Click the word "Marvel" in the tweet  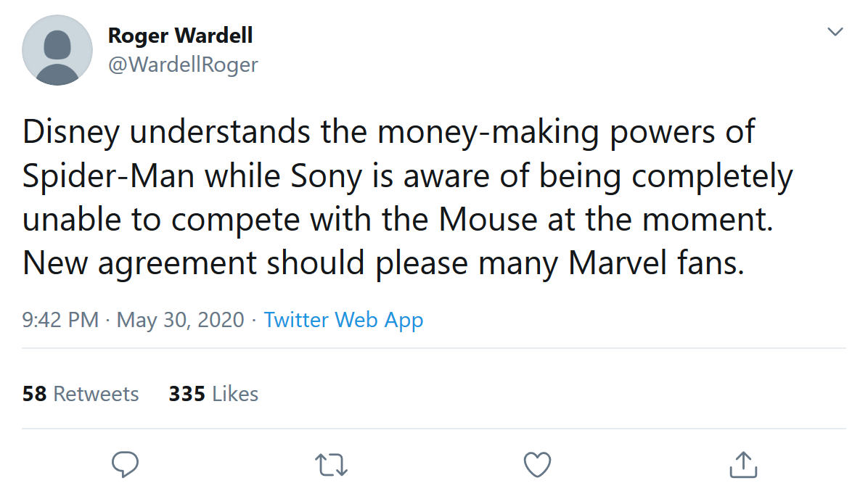click(x=617, y=264)
